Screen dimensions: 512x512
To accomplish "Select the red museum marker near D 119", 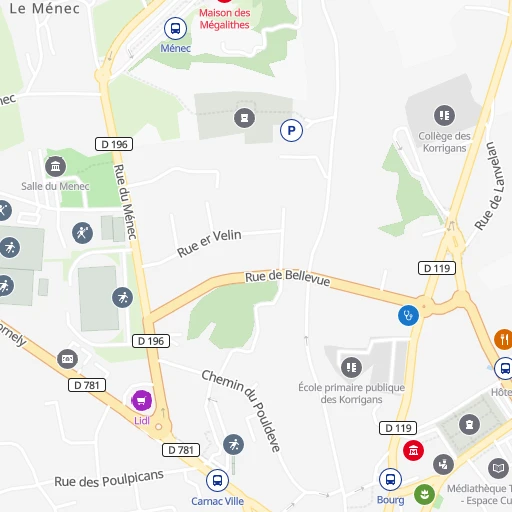I will click(x=413, y=451).
